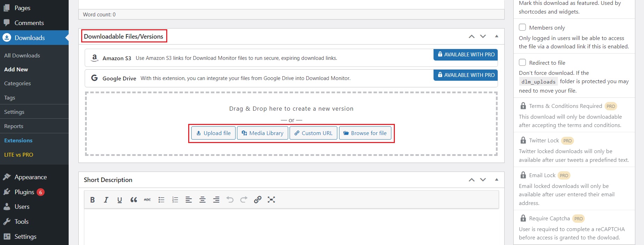Click the dlm_uploads folder code text
This screenshot has height=245, width=644.
[538, 82]
